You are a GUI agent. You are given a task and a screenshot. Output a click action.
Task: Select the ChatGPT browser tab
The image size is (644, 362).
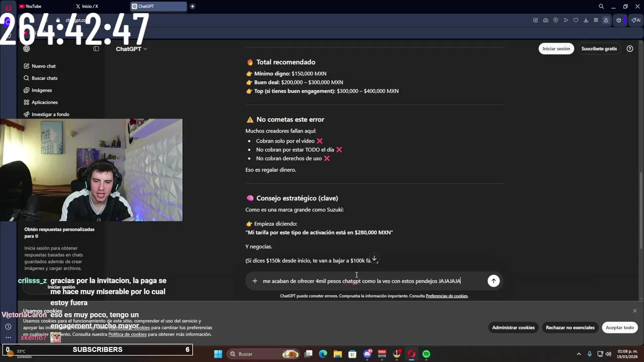tap(158, 7)
